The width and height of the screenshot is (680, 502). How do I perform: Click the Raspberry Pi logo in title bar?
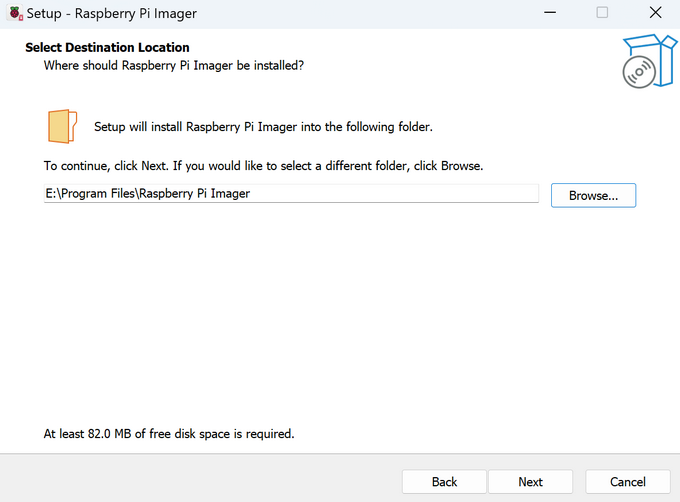click(x=16, y=13)
